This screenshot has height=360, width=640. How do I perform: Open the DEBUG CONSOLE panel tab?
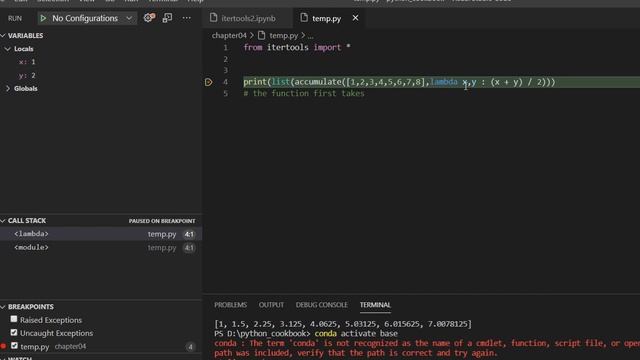pyautogui.click(x=322, y=305)
